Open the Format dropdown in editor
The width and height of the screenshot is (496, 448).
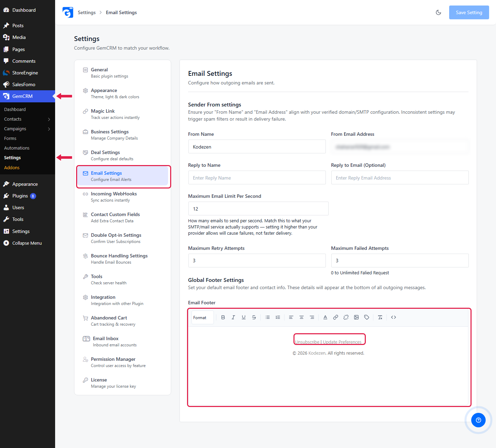point(203,317)
